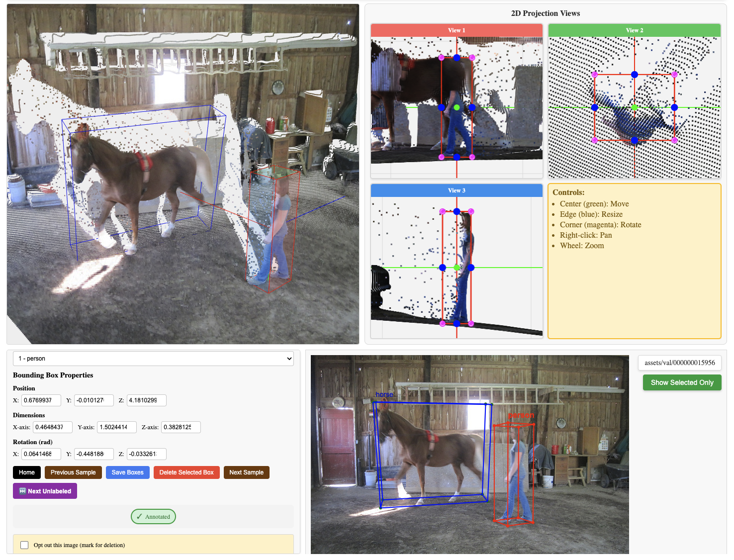Screen dimensions: 734x560
Task: Select the X-axis dimension field
Action: tap(53, 427)
